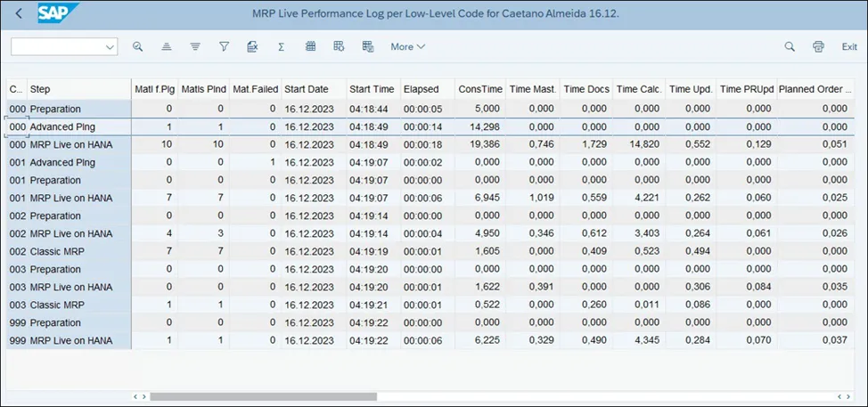Click the 003 Classic MRP step
Image resolution: width=868 pixels, height=407 pixels.
(57, 305)
